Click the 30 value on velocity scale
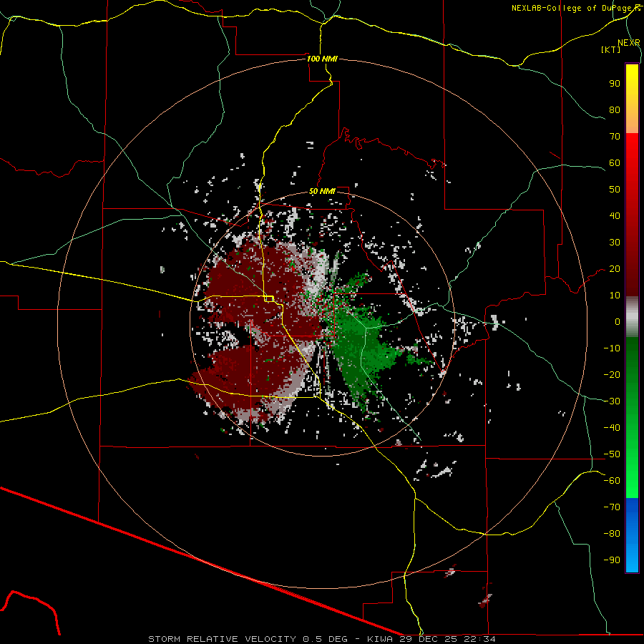The image size is (644, 644). click(615, 243)
